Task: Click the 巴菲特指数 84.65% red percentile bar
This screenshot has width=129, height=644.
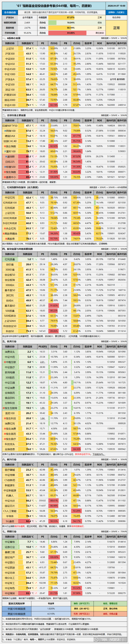Action: coord(71,33)
